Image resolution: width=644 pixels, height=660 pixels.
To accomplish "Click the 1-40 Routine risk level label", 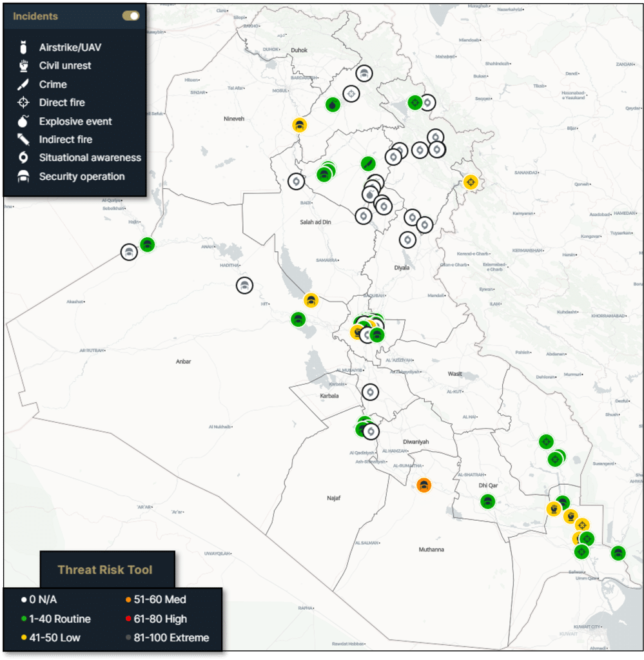I will (x=59, y=619).
